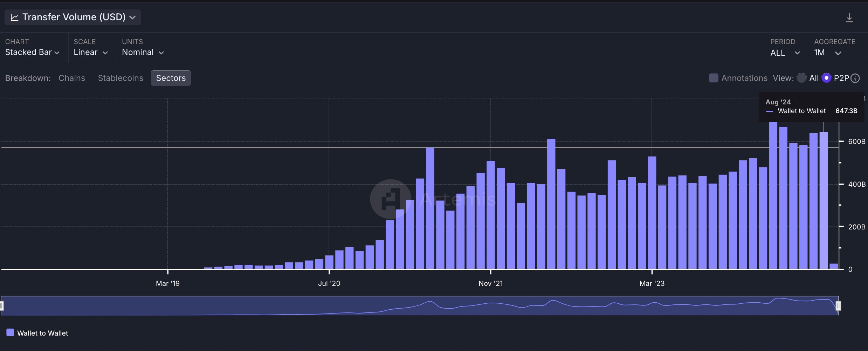This screenshot has width=868, height=351.
Task: Open the 1M aggregate dropdown
Action: click(x=828, y=53)
